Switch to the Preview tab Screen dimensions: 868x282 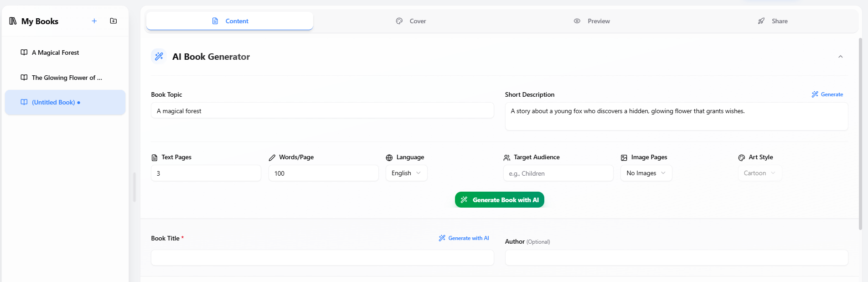[x=592, y=21]
